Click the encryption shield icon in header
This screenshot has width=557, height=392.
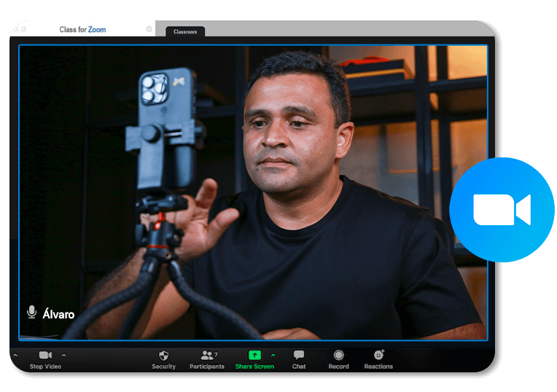(24, 29)
